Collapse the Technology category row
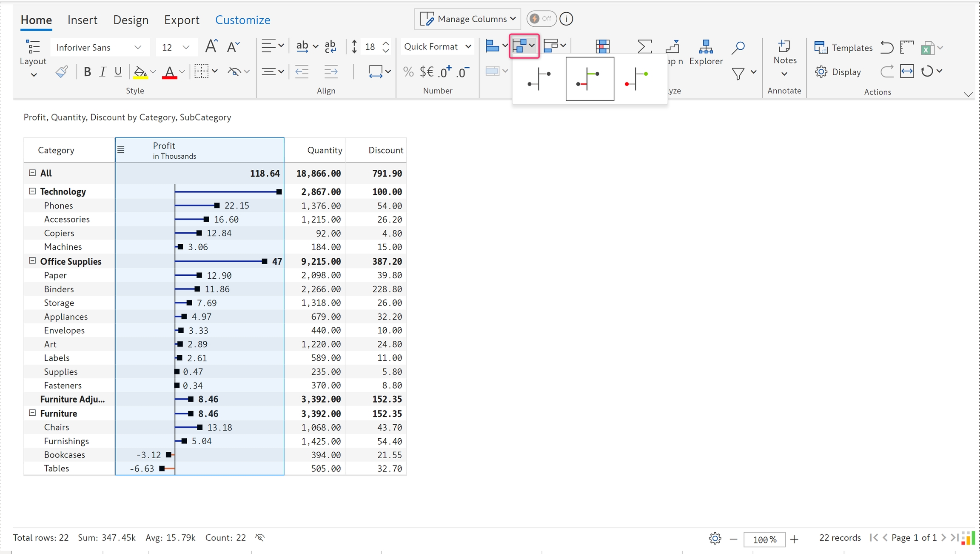 (32, 191)
